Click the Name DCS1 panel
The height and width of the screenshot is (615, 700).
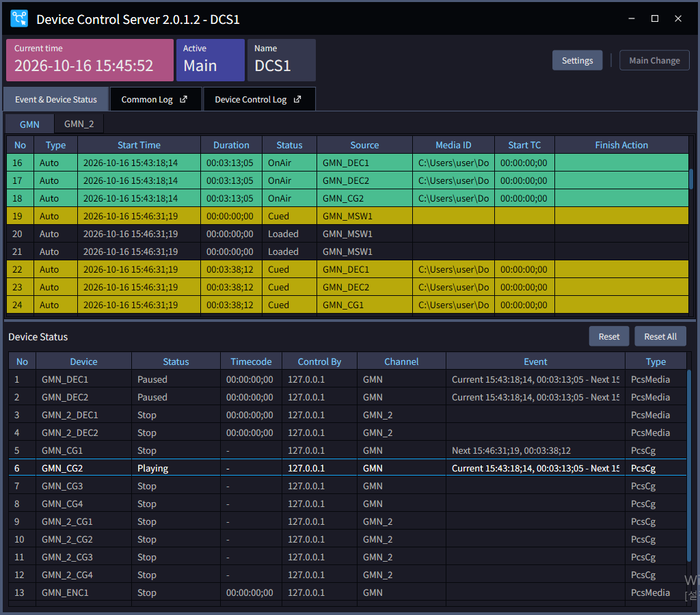(x=281, y=60)
